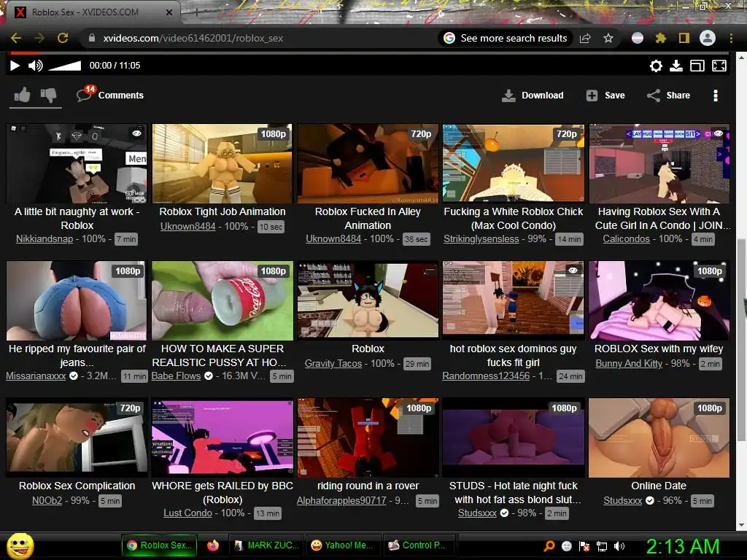Image resolution: width=747 pixels, height=560 pixels.
Task: Open a new browser tab
Action: (x=196, y=12)
